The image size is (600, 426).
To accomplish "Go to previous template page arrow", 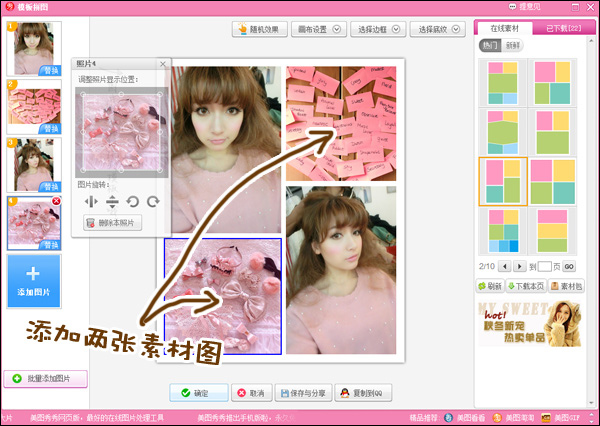I will click(x=505, y=266).
